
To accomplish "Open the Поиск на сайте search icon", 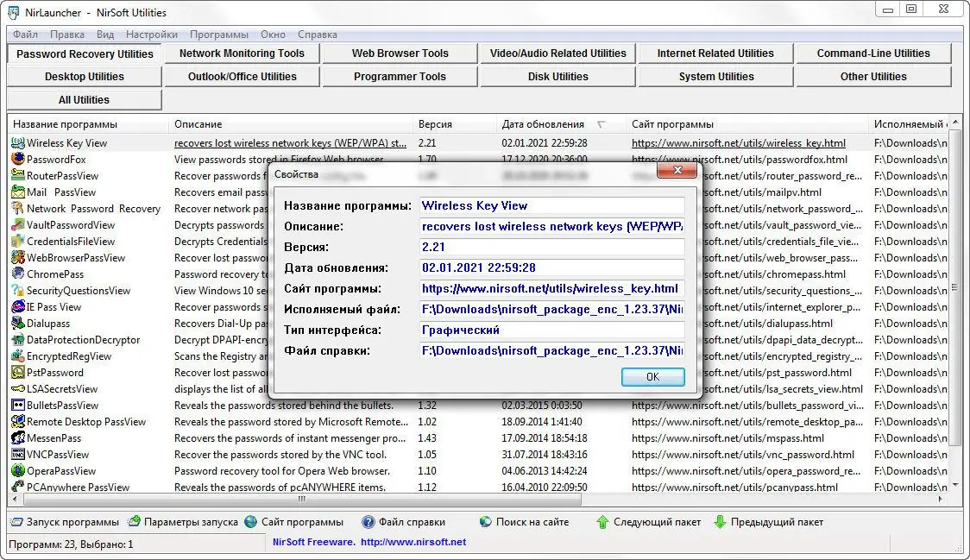I will 486,521.
